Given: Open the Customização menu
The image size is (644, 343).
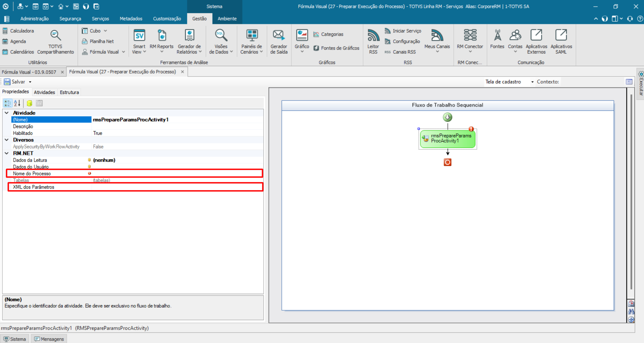Looking at the screenshot, I should 167,19.
